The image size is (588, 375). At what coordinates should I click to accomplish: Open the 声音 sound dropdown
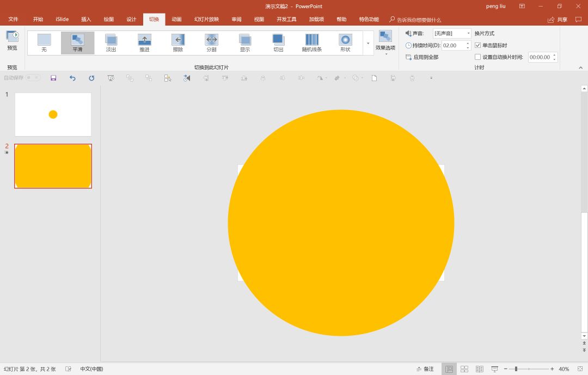point(452,34)
